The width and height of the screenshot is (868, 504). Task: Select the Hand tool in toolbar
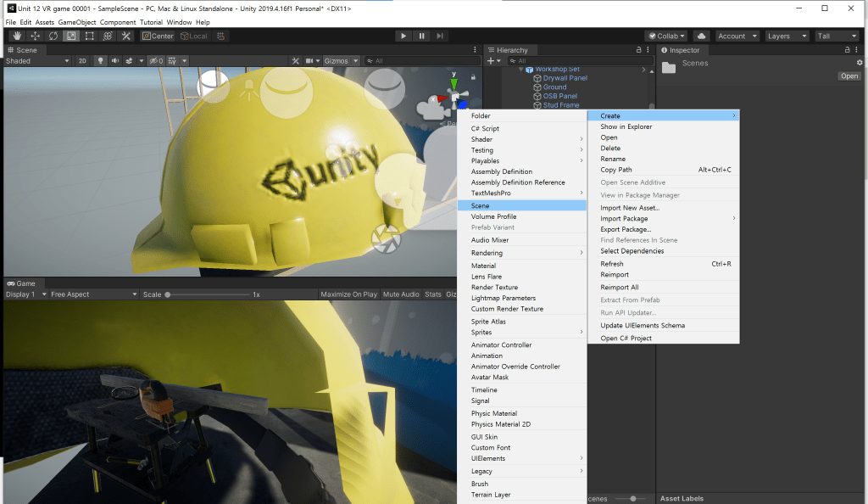tap(17, 36)
